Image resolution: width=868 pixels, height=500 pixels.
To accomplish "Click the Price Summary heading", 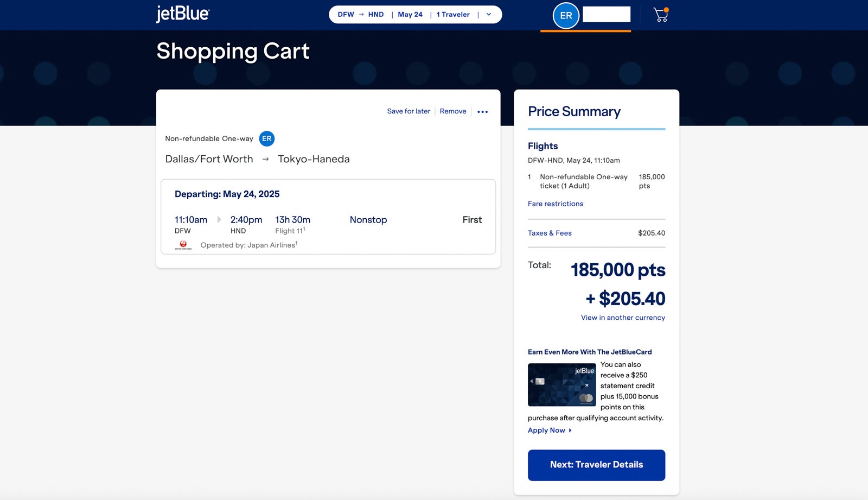I will pos(574,112).
